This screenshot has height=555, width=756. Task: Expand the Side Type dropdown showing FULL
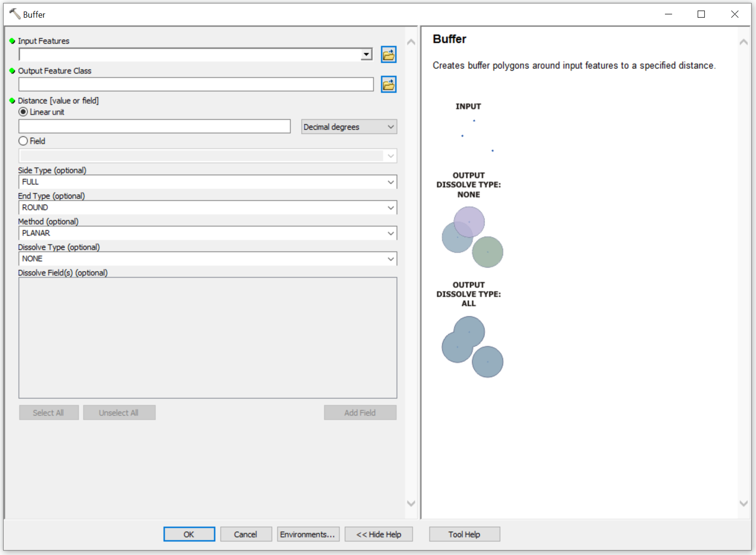[390, 182]
